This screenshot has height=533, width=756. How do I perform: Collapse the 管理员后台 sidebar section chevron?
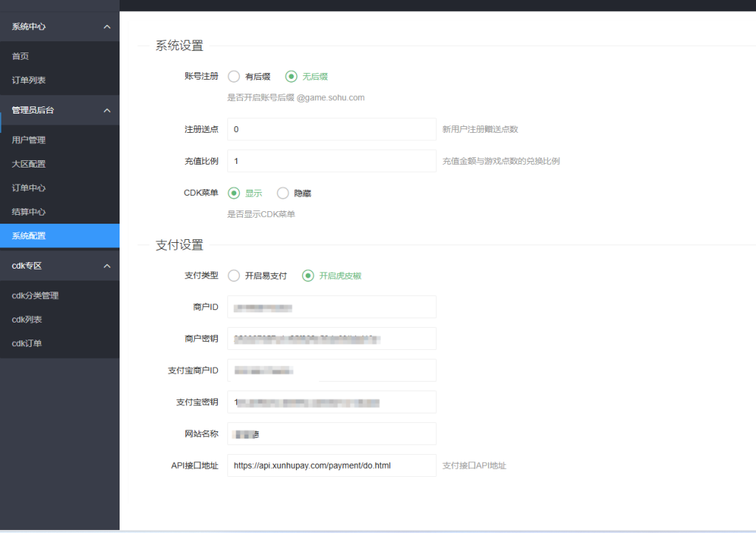click(x=106, y=111)
